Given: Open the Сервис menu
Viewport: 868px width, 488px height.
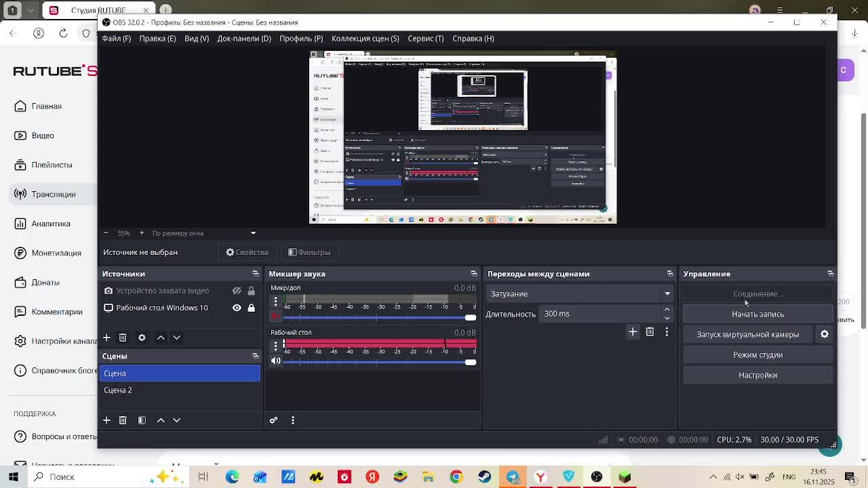Looking at the screenshot, I should (x=426, y=39).
